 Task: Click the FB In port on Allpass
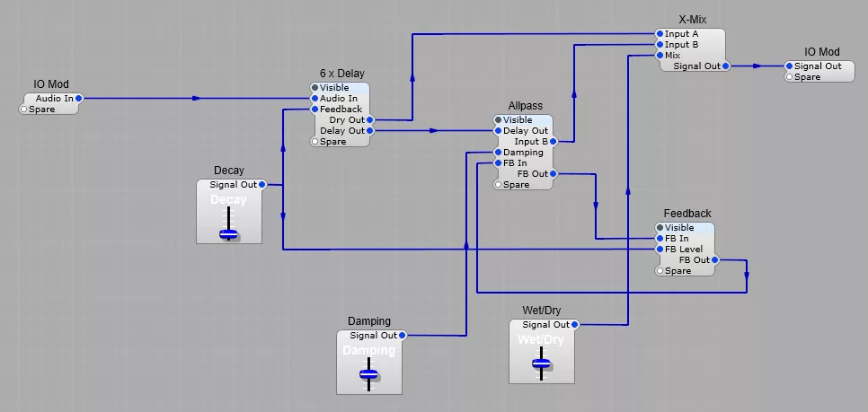[x=498, y=163]
